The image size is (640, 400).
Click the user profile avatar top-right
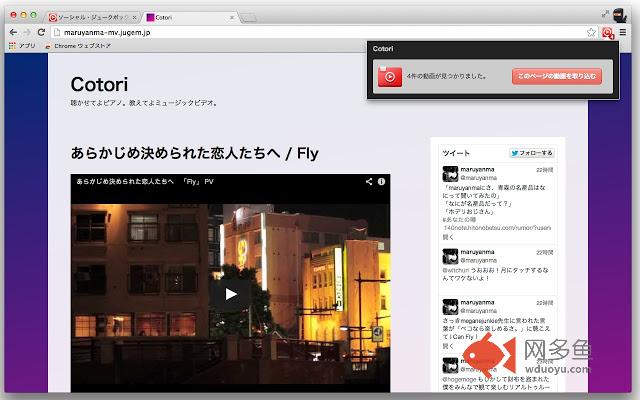[620, 16]
